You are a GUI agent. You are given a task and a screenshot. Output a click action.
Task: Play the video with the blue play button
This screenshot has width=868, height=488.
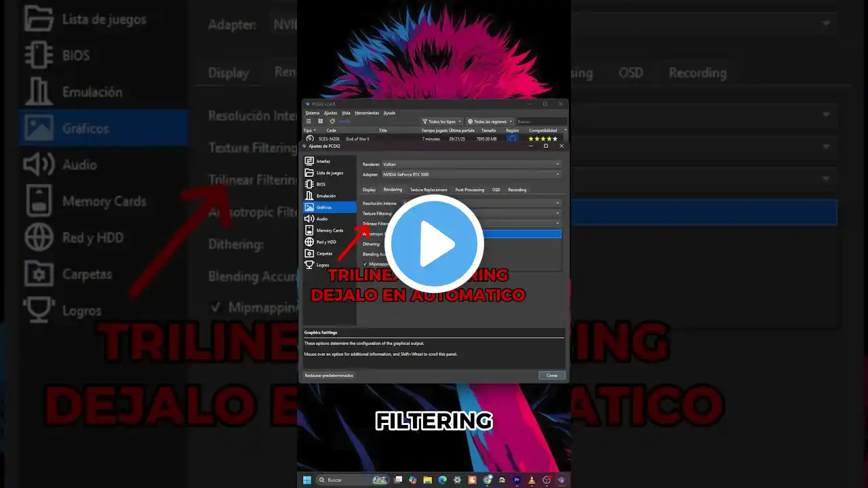pos(434,244)
